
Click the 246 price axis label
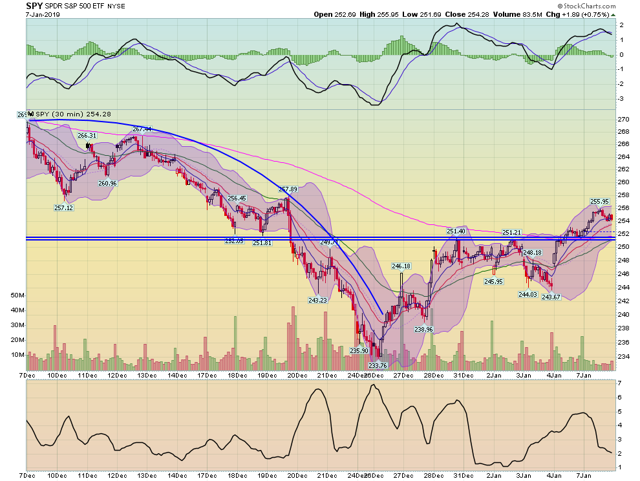(x=623, y=274)
